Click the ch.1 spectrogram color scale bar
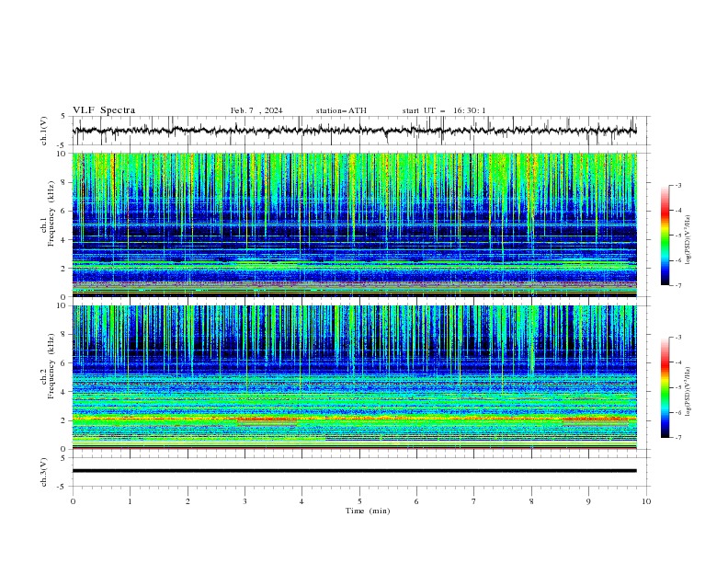This screenshot has height=563, width=728. [665, 236]
